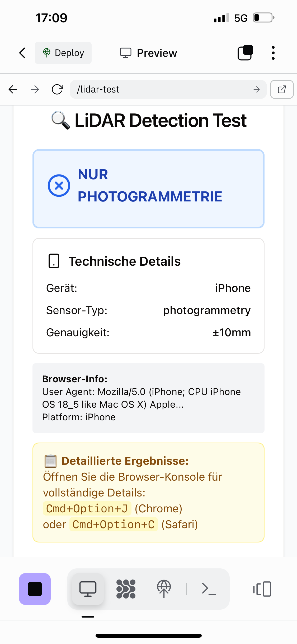The image size is (297, 644).
Task: Tap the Technische Details heading
Action: coord(125,261)
